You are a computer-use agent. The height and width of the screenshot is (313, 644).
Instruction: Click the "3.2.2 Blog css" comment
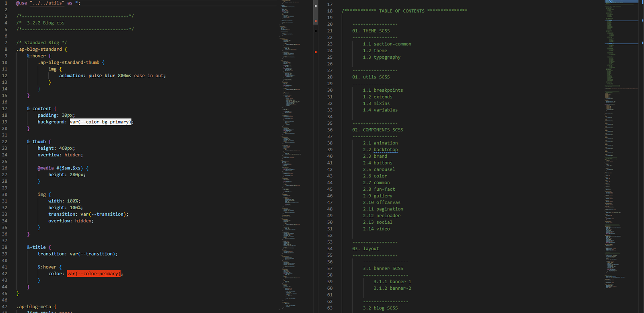[45, 23]
